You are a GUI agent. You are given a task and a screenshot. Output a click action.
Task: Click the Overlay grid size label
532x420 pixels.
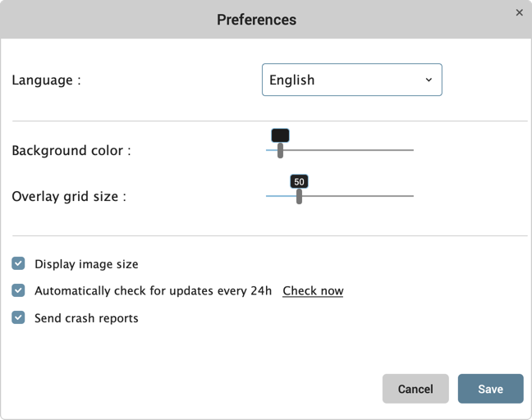[x=69, y=197]
